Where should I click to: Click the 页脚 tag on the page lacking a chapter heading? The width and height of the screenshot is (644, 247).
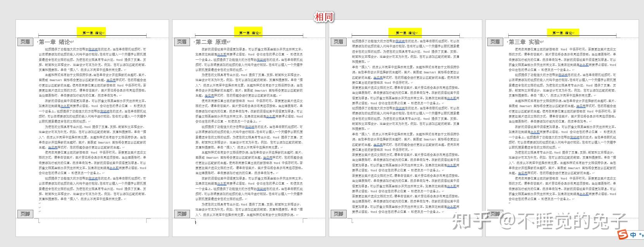[x=338, y=214]
